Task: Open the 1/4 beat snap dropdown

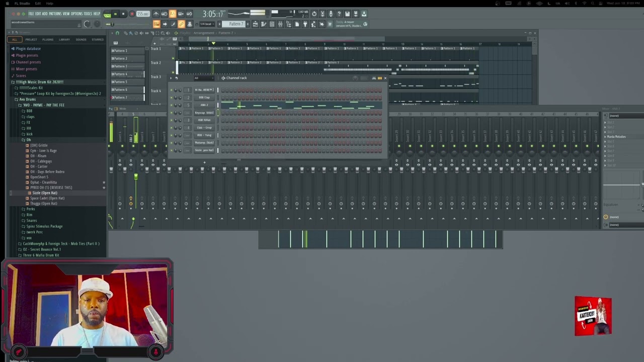Action: [207, 24]
